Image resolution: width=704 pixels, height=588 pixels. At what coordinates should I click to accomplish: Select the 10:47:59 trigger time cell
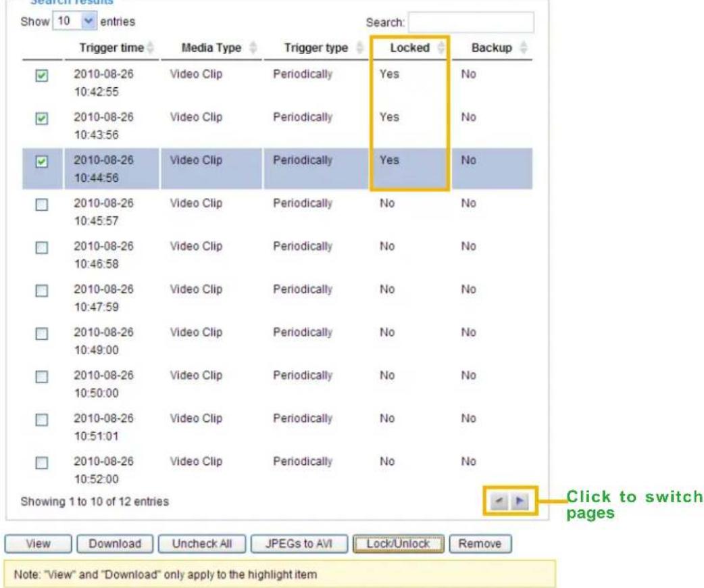coord(104,298)
